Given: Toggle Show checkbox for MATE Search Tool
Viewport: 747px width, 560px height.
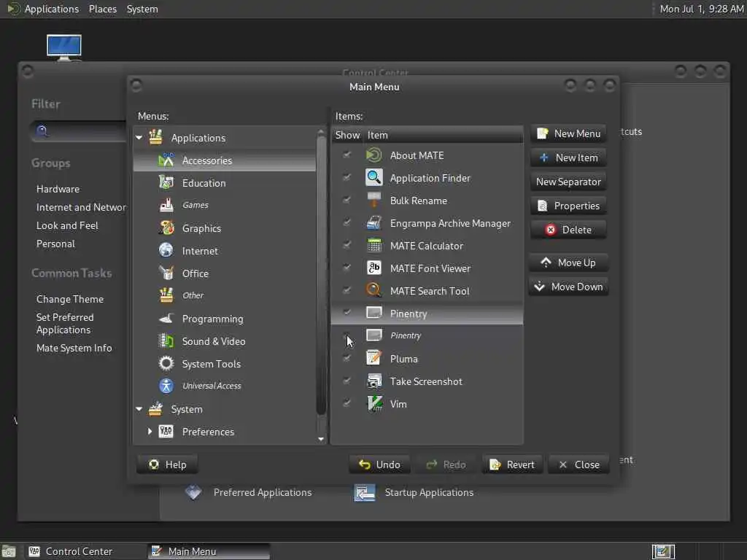Looking at the screenshot, I should click(x=347, y=290).
